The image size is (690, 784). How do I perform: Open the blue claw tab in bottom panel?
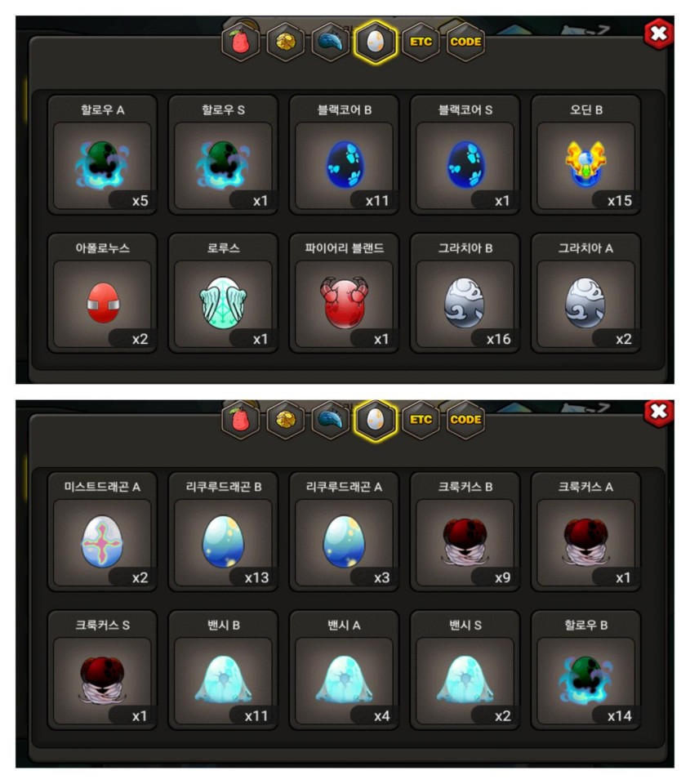(x=331, y=420)
